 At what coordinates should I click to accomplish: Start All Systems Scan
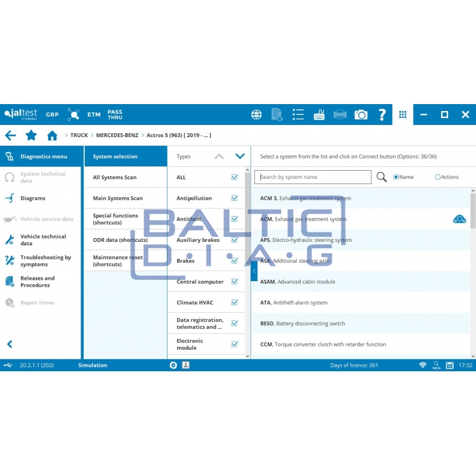pyautogui.click(x=126, y=177)
